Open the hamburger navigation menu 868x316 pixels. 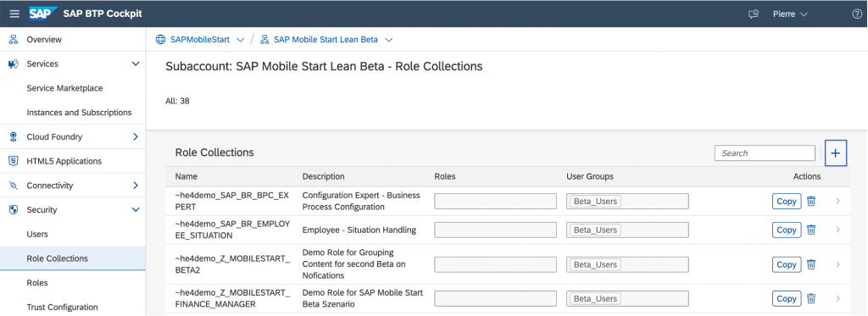[x=14, y=14]
